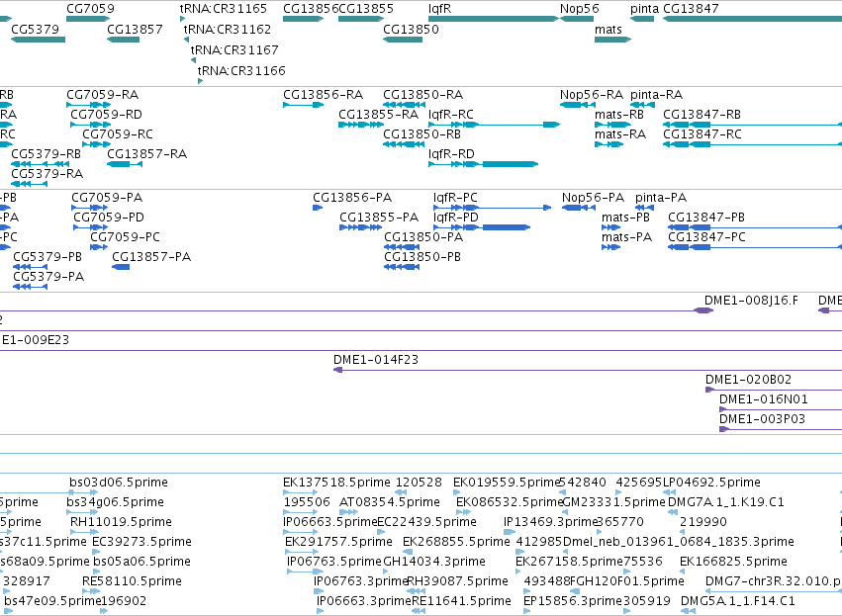Select protein CG7059-PA
Viewport: 842px width, 616px height.
[90, 208]
